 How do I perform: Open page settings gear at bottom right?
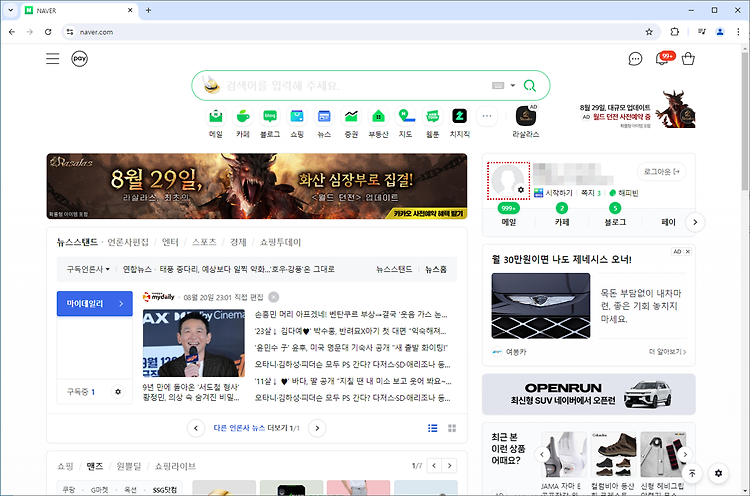tap(718, 473)
